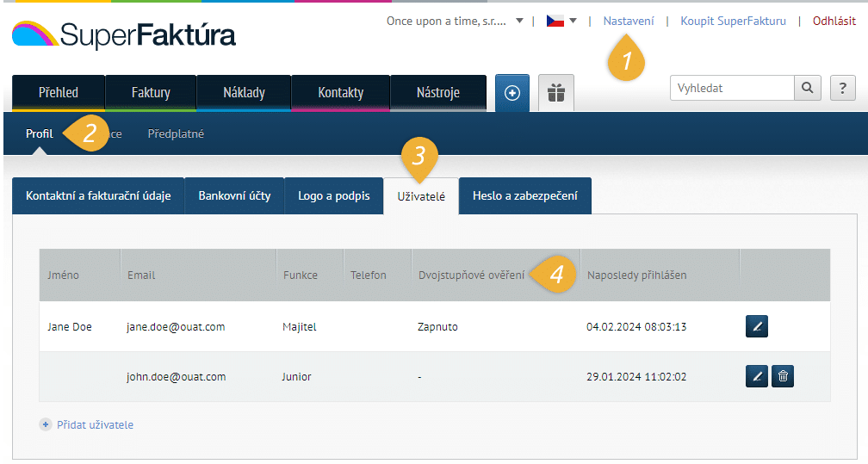Open the Kontakty main menu
868x464 pixels.
click(x=340, y=93)
